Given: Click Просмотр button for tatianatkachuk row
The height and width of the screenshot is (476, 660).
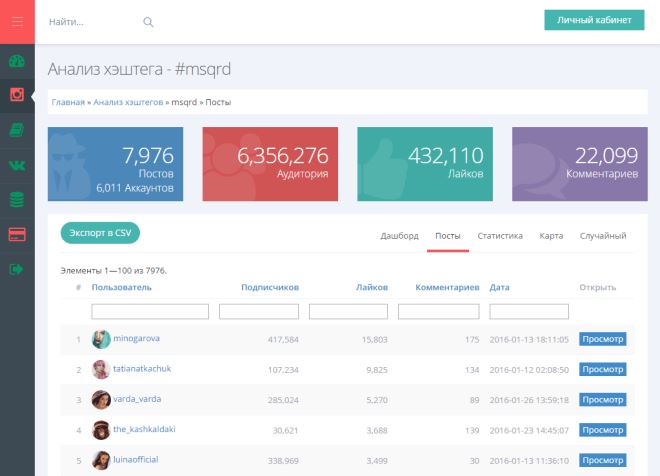Looking at the screenshot, I should tap(602, 370).
